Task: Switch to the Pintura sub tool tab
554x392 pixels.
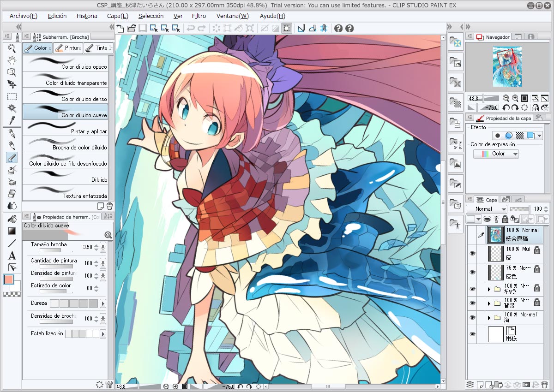Action: coord(68,48)
